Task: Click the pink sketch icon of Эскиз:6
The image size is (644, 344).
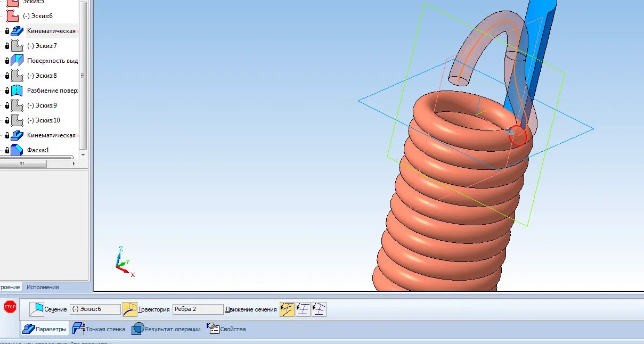Action: click(x=13, y=16)
